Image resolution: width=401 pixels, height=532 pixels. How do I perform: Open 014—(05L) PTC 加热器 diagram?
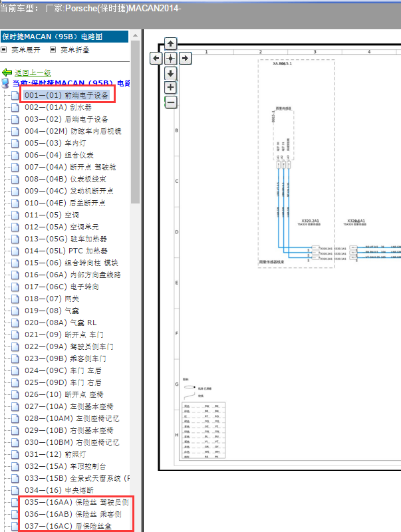[66, 251]
